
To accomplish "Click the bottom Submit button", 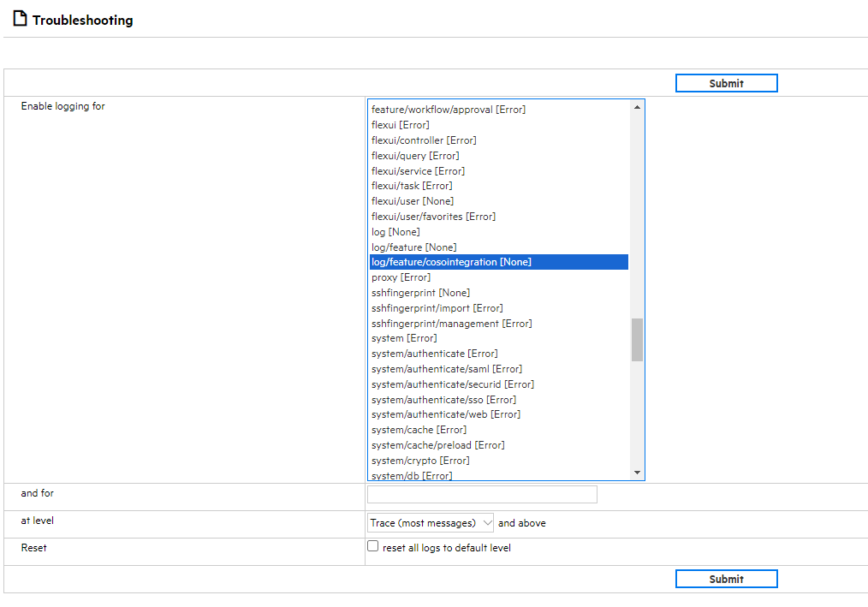I will coord(726,578).
